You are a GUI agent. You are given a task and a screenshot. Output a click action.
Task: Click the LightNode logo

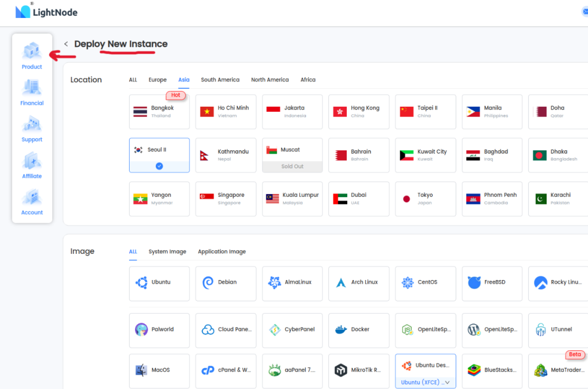pos(47,11)
